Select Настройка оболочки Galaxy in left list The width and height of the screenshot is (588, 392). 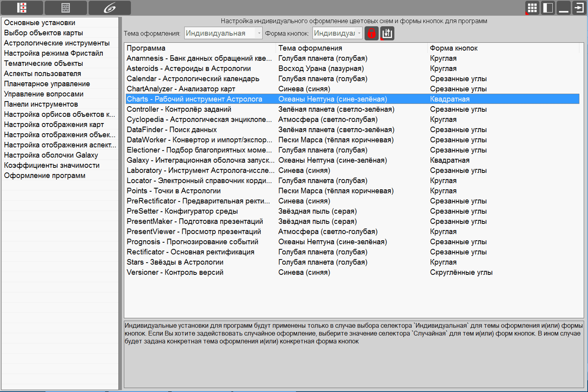(51, 155)
